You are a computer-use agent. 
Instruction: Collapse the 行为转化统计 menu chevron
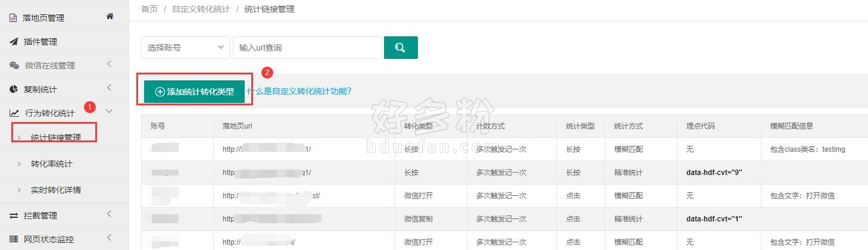[109, 111]
